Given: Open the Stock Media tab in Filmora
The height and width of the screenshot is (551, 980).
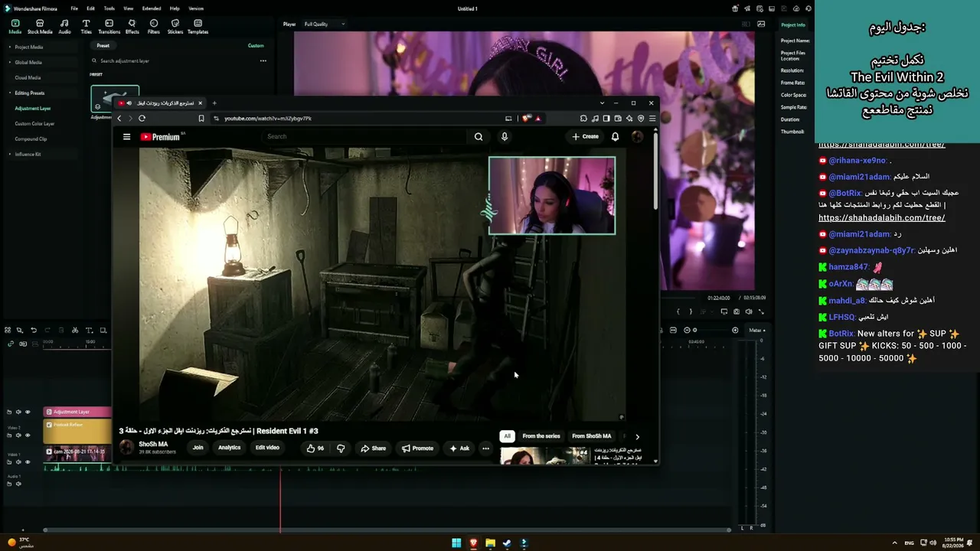Looking at the screenshot, I should (40, 27).
